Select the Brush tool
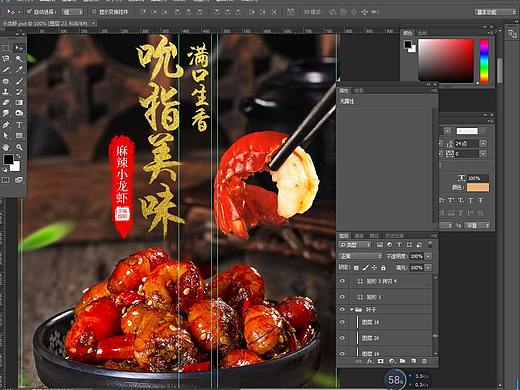 tap(19, 81)
